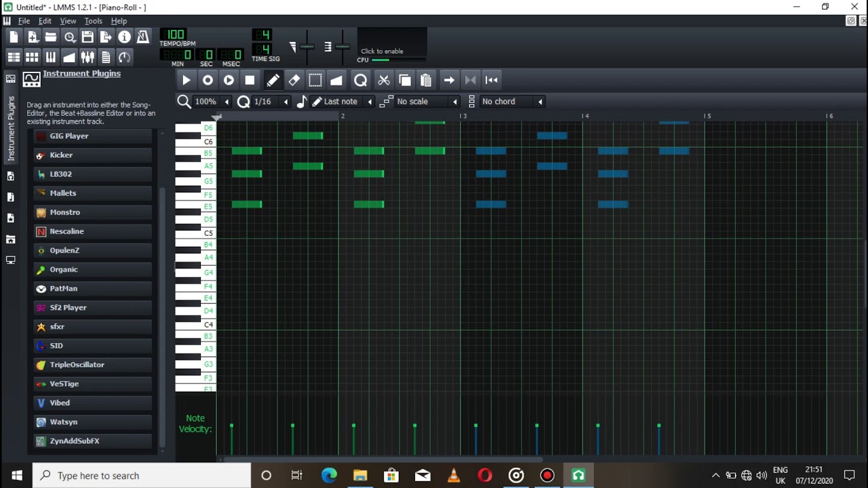Open the Help menu
The image size is (868, 488).
[x=119, y=21]
